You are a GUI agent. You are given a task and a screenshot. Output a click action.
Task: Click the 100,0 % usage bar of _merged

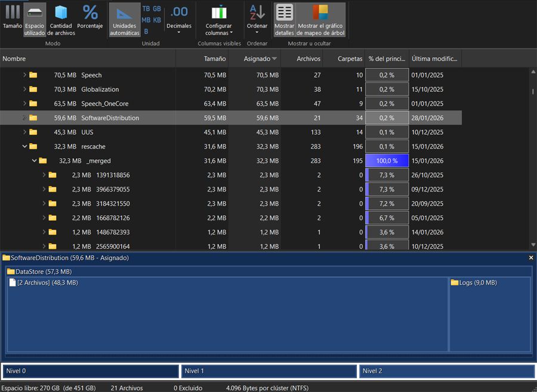point(386,160)
